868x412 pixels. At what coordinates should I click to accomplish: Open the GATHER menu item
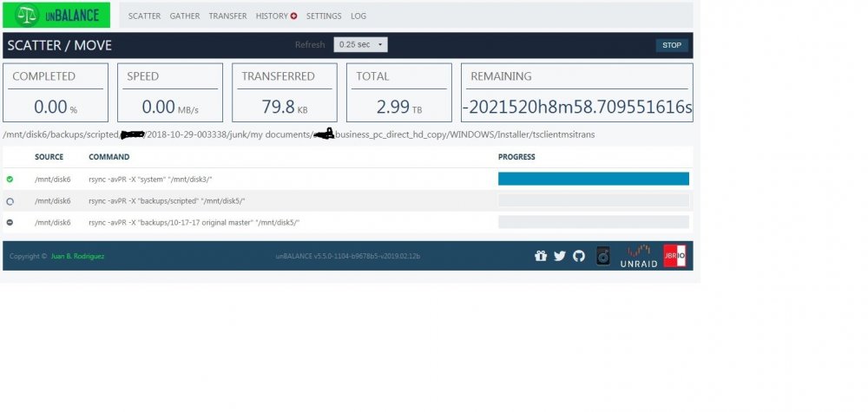tap(185, 16)
